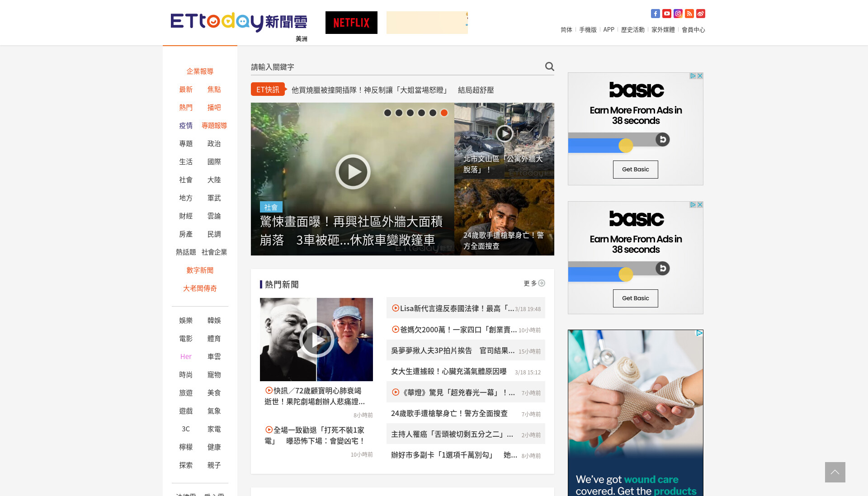Open the 女大生遭擄殺 headline
The width and height of the screenshot is (868, 496).
pyautogui.click(x=448, y=371)
